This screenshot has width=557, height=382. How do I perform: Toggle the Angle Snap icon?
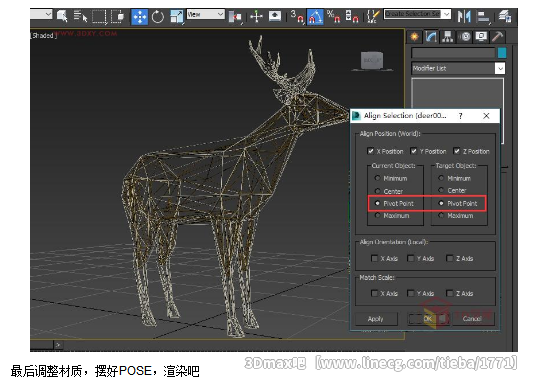point(315,17)
